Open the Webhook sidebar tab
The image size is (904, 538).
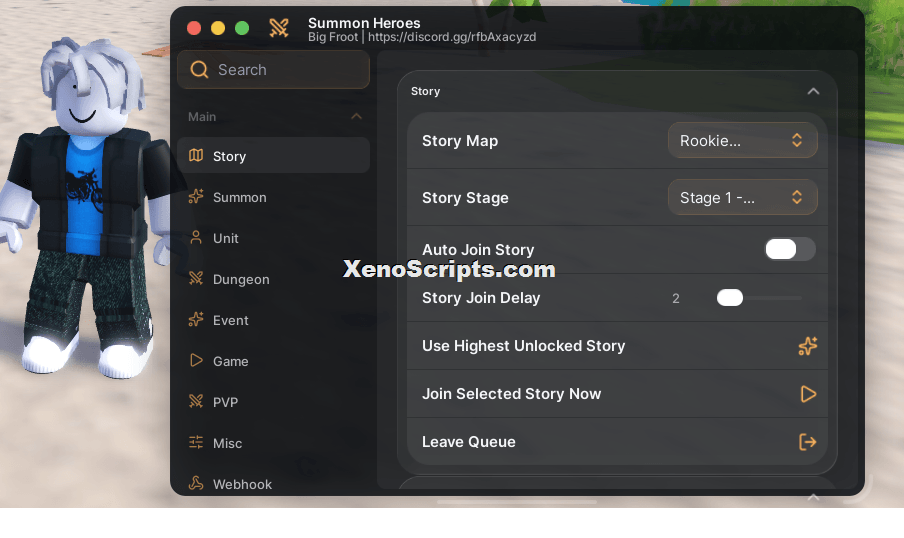pyautogui.click(x=273, y=483)
